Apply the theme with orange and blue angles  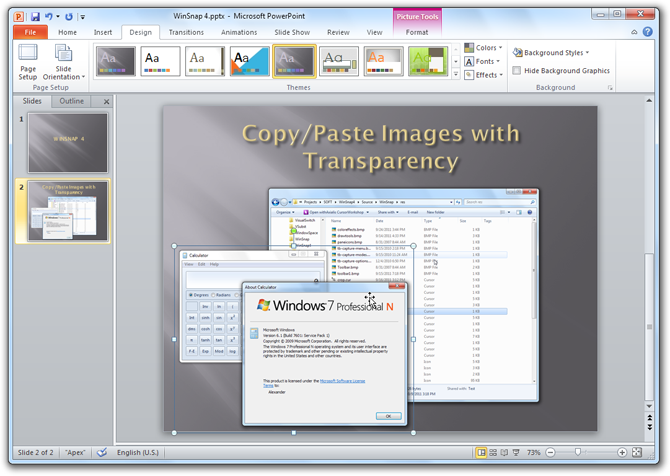click(x=250, y=62)
